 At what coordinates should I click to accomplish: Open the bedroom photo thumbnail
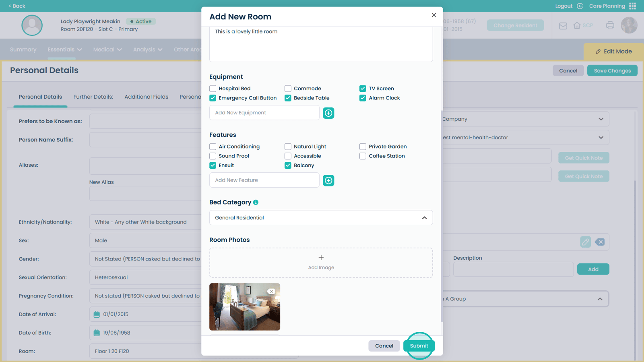245,307
